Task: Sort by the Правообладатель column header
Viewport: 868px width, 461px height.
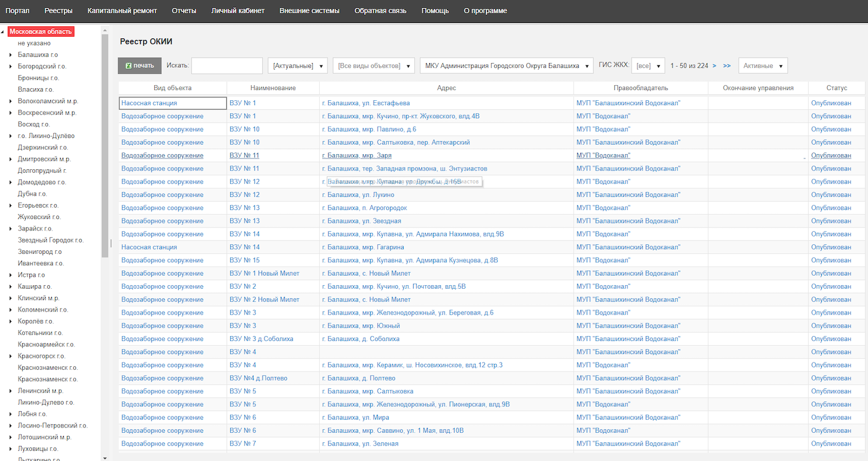Action: point(641,88)
